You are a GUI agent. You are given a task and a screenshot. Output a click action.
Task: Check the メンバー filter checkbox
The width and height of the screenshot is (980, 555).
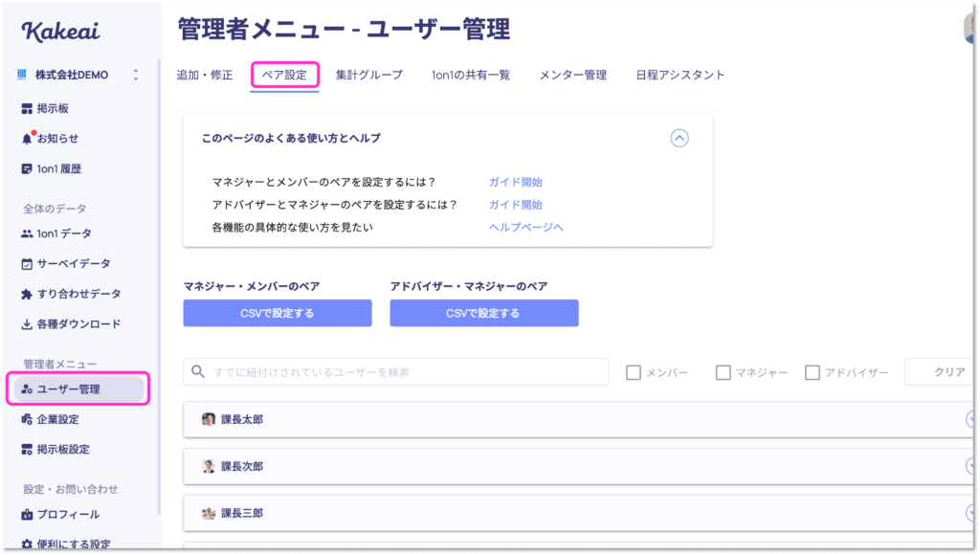(634, 372)
